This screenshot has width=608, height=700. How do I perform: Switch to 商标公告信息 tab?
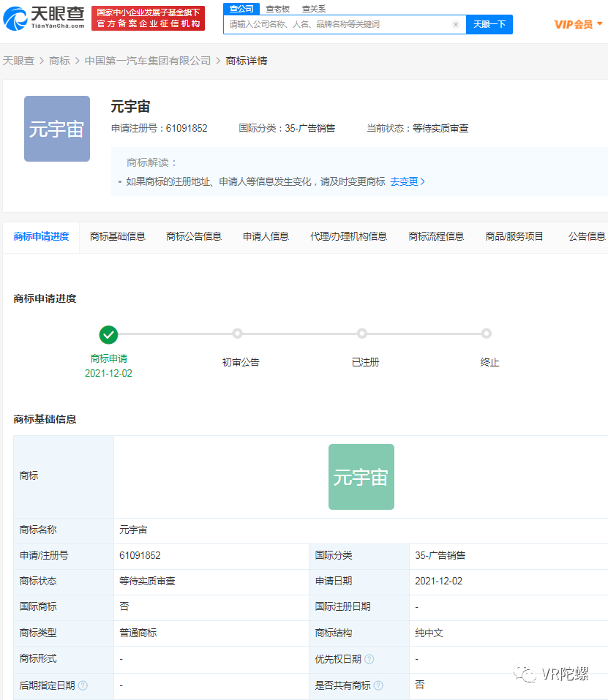click(x=194, y=236)
